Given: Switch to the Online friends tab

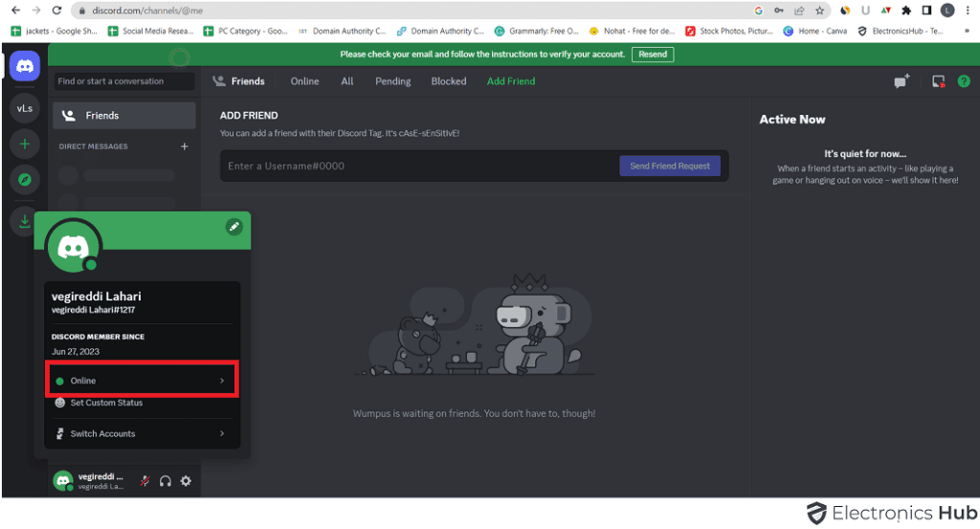Looking at the screenshot, I should coord(304,81).
